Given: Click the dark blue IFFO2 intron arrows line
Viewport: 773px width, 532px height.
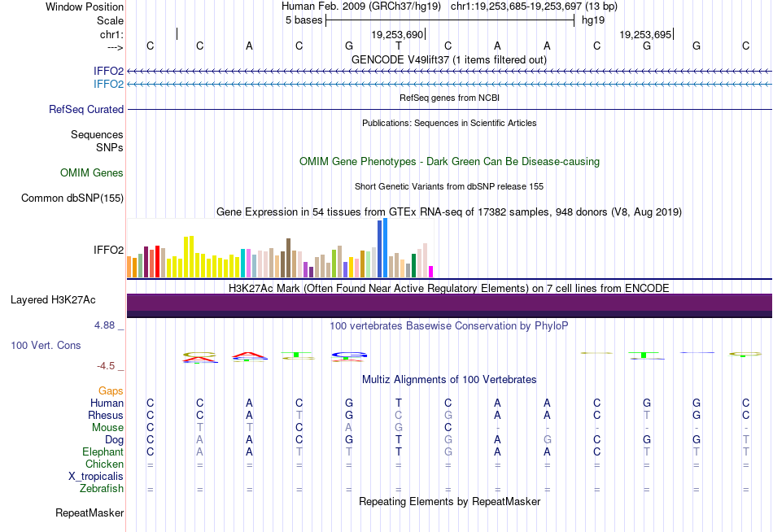Looking at the screenshot, I should (450, 72).
